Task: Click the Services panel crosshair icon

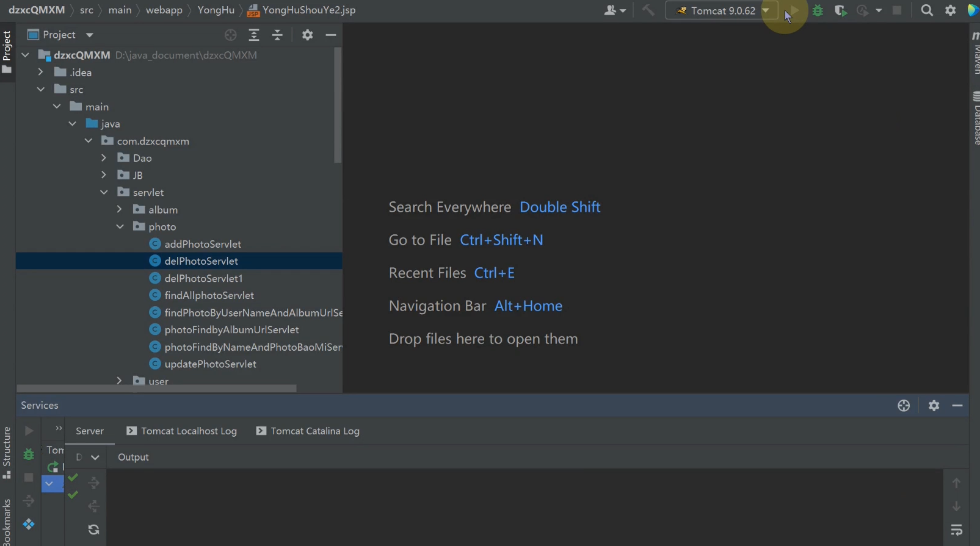Action: point(904,405)
